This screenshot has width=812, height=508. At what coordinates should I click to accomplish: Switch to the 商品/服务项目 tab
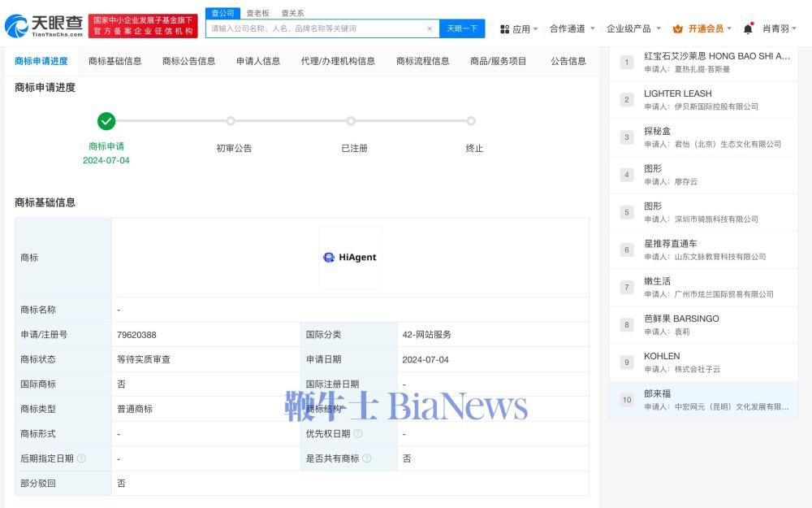coord(499,61)
